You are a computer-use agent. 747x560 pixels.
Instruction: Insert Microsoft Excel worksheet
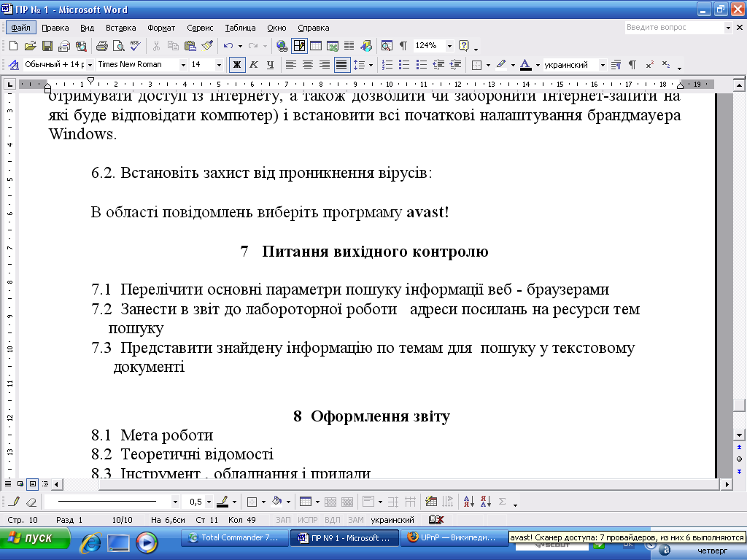333,46
